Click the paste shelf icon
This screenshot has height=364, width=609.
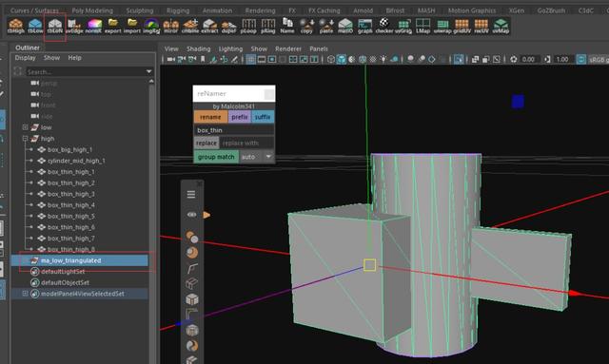coord(326,26)
